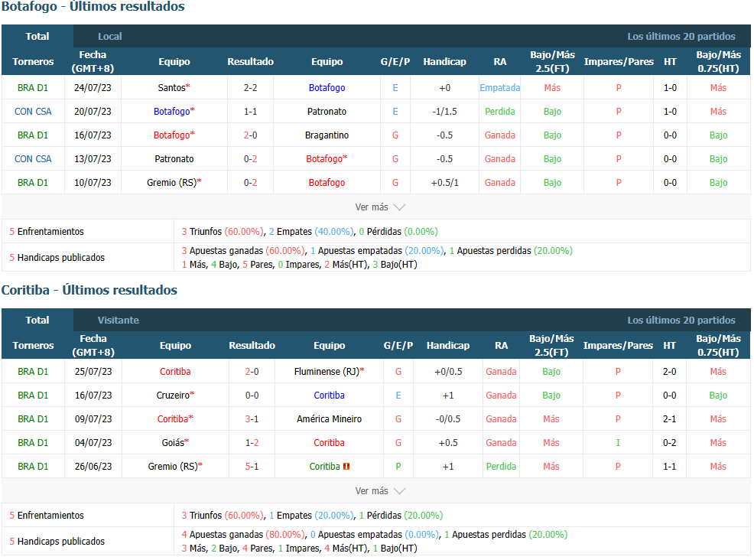Image resolution: width=754 pixels, height=560 pixels.
Task: Click CON CSA tournament on 20/07/23 row
Action: (33, 112)
